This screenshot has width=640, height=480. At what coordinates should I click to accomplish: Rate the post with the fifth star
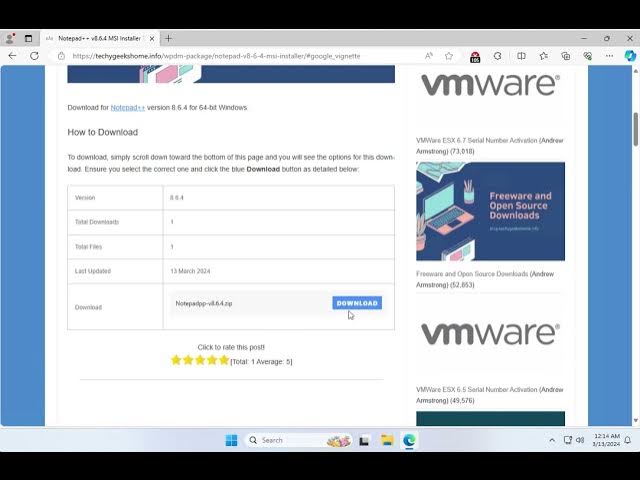pyautogui.click(x=224, y=360)
